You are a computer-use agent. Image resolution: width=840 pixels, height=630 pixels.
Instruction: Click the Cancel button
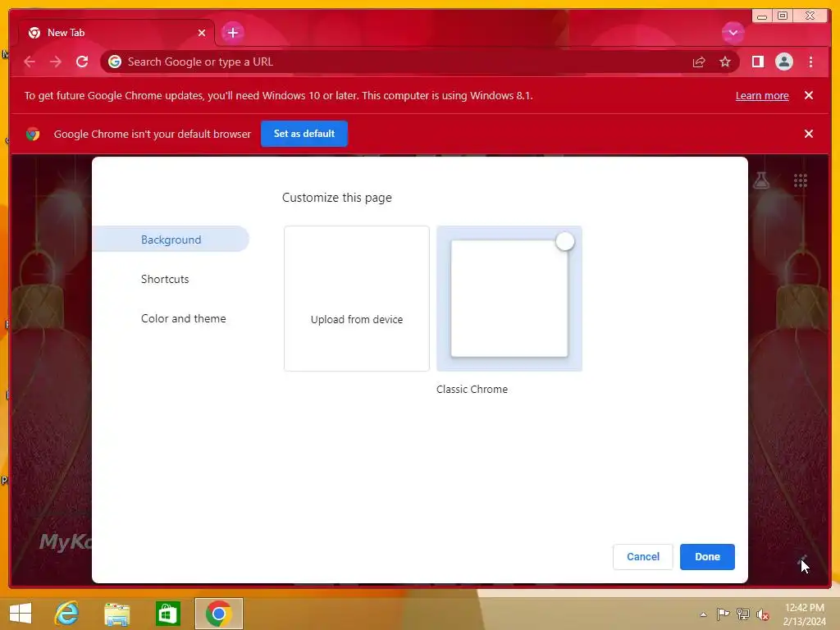(x=643, y=557)
